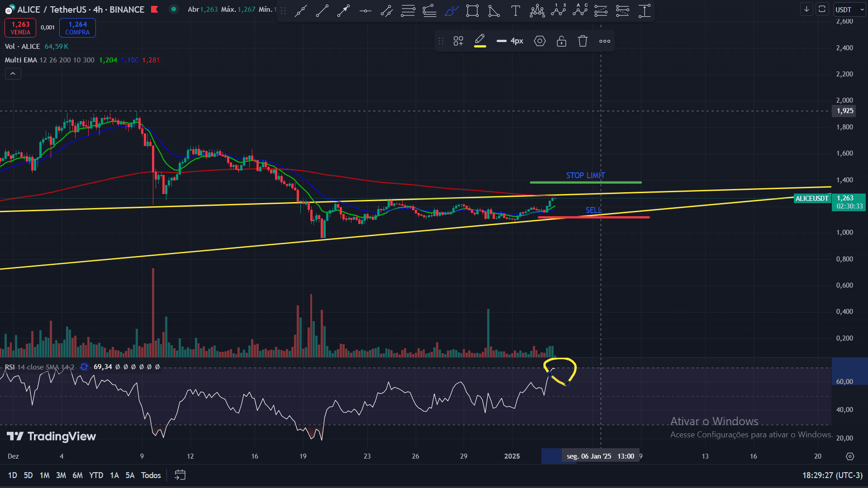
Task: Toggle lock on the selected drawing
Action: tap(561, 41)
